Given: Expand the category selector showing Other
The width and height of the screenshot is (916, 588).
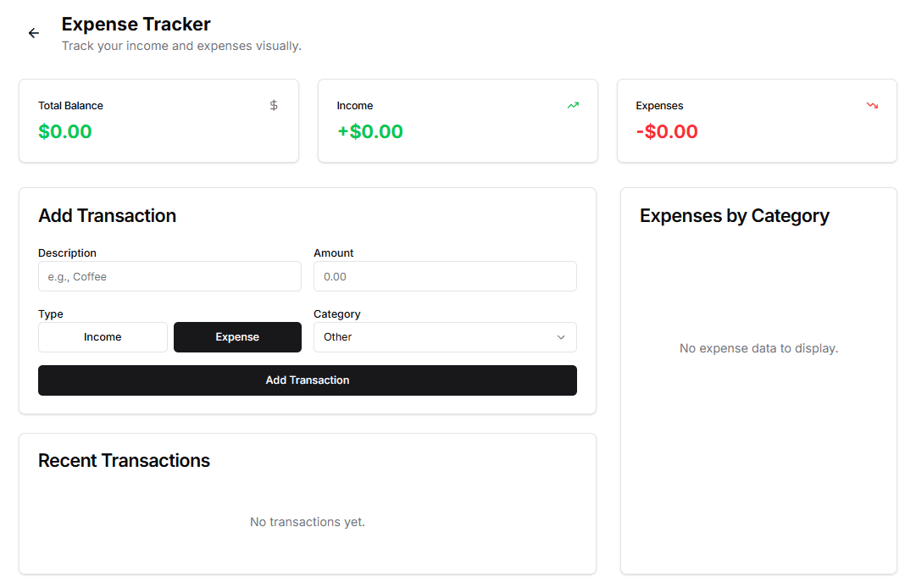Looking at the screenshot, I should click(445, 337).
